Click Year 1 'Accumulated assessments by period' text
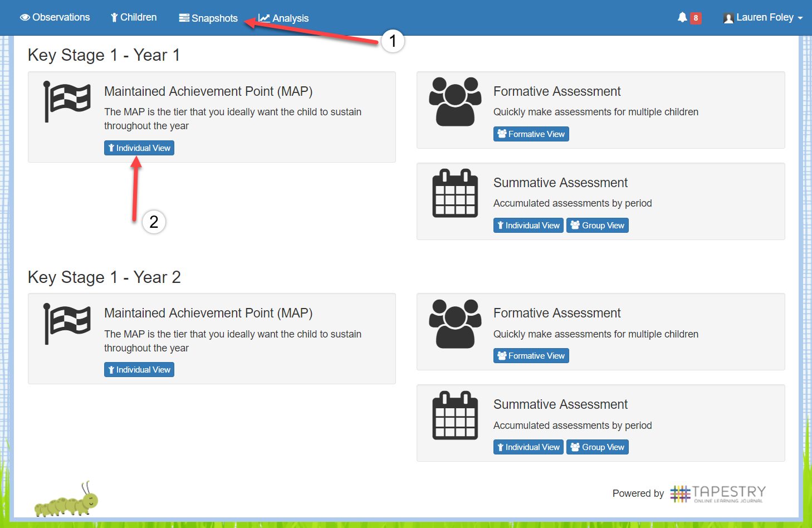 click(573, 203)
